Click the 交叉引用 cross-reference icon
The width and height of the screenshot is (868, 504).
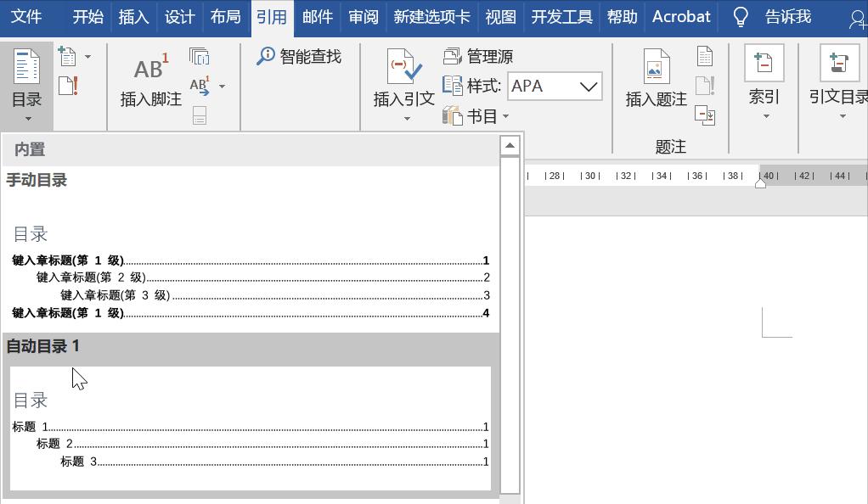point(704,115)
